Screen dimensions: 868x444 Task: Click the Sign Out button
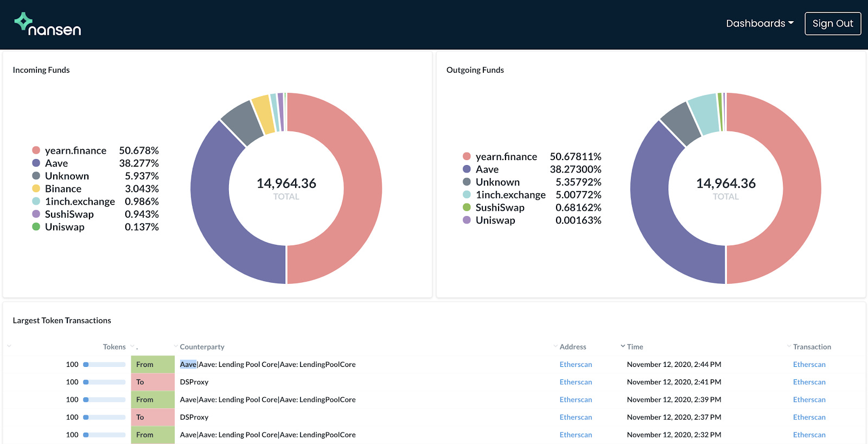point(833,23)
